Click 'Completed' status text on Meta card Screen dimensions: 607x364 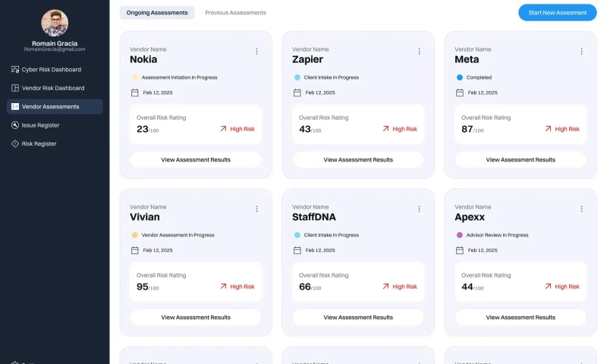click(x=480, y=78)
